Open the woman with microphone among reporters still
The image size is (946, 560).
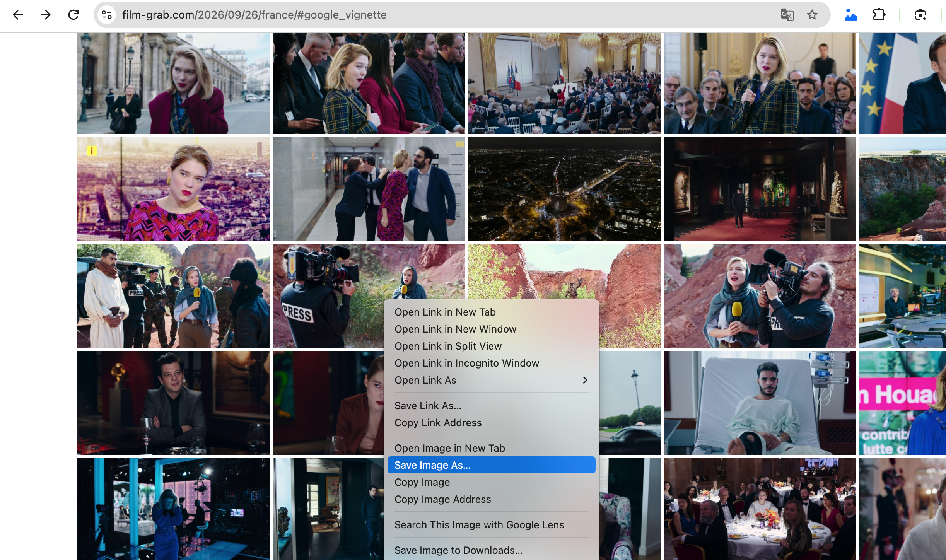pos(760,84)
